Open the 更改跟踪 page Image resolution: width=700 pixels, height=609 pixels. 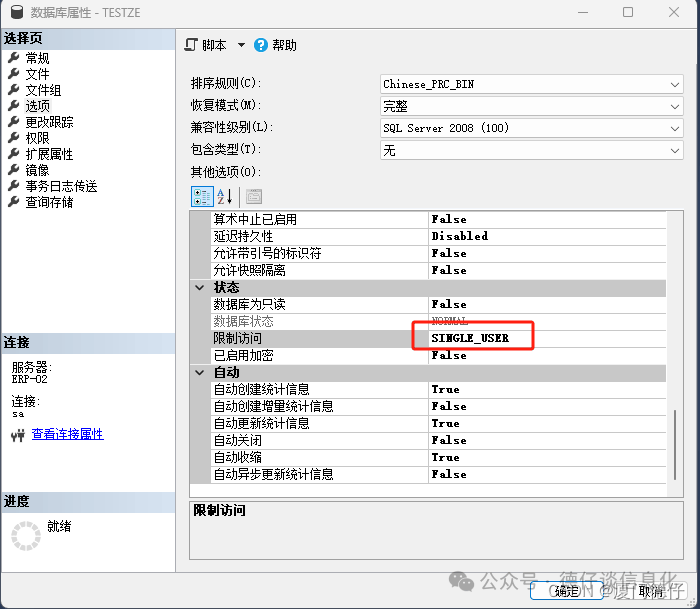[49, 122]
